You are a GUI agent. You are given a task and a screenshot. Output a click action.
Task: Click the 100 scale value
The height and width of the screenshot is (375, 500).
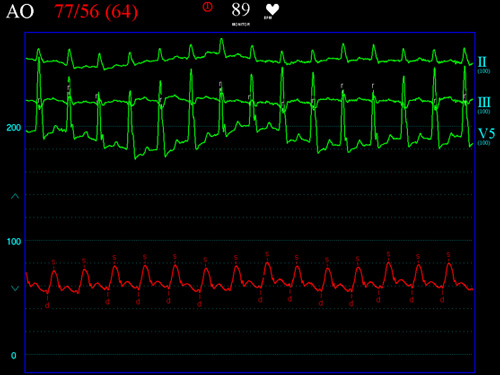tap(14, 241)
